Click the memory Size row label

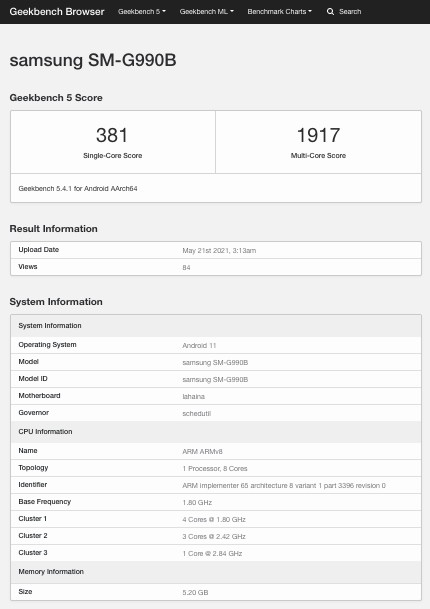point(25,592)
